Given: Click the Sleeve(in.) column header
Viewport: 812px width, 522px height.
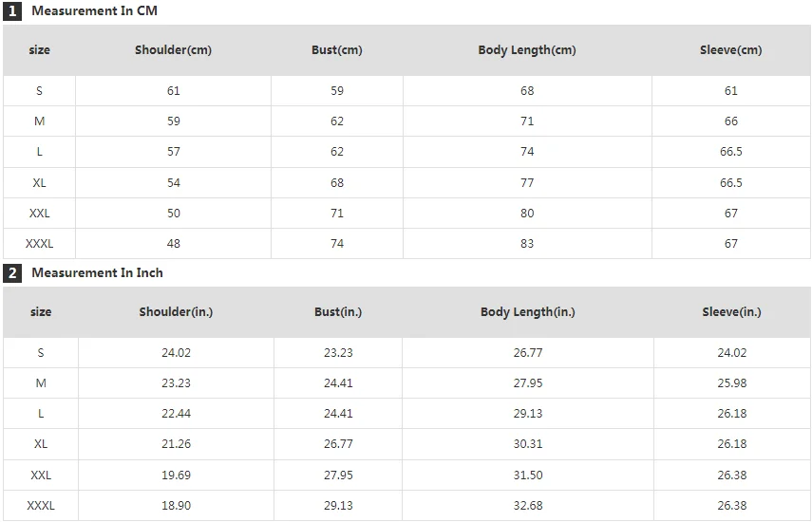Looking at the screenshot, I should click(731, 312).
